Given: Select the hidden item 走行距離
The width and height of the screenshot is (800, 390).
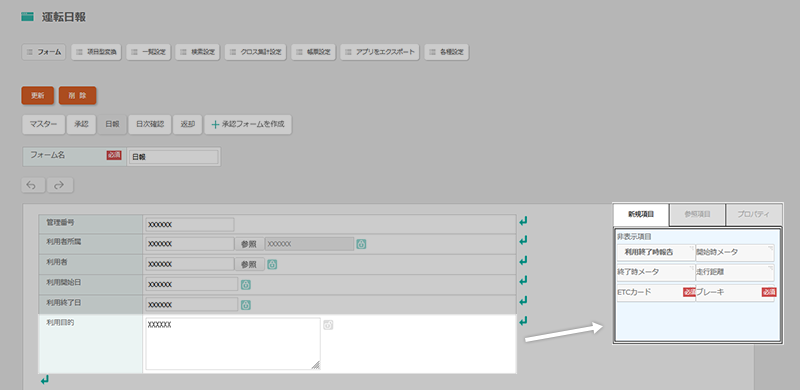Looking at the screenshot, I should (x=735, y=273).
